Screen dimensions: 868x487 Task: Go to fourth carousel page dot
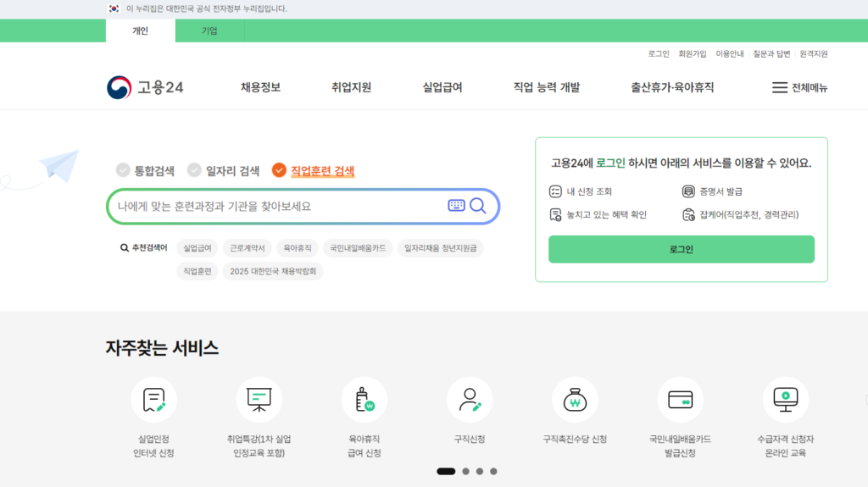(494, 472)
